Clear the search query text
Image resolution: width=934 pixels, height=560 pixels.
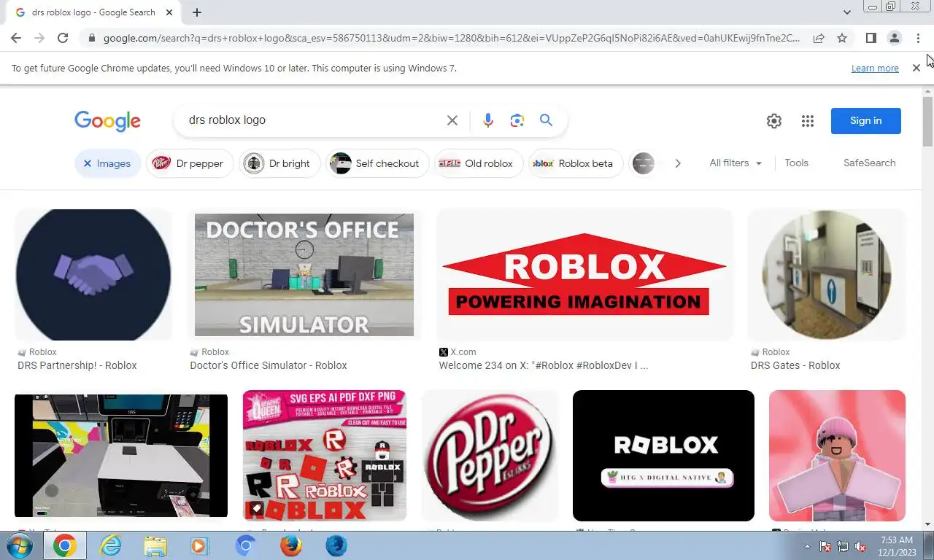coord(452,120)
